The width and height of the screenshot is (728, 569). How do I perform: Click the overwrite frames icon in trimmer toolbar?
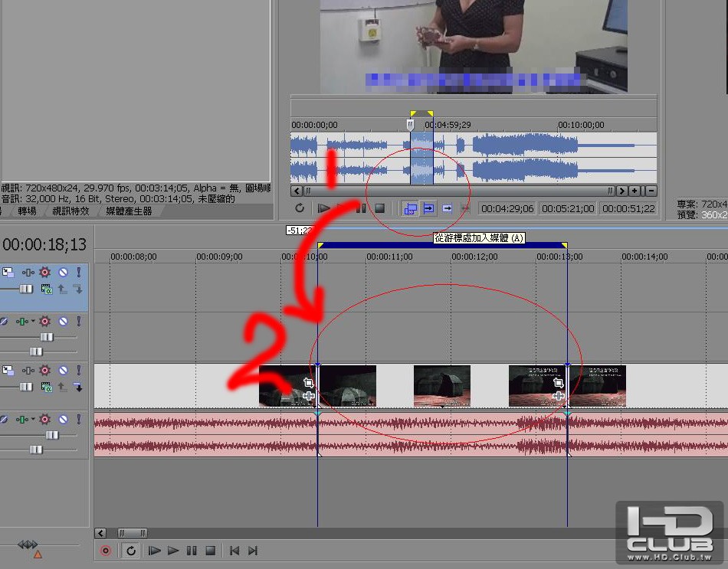point(411,208)
